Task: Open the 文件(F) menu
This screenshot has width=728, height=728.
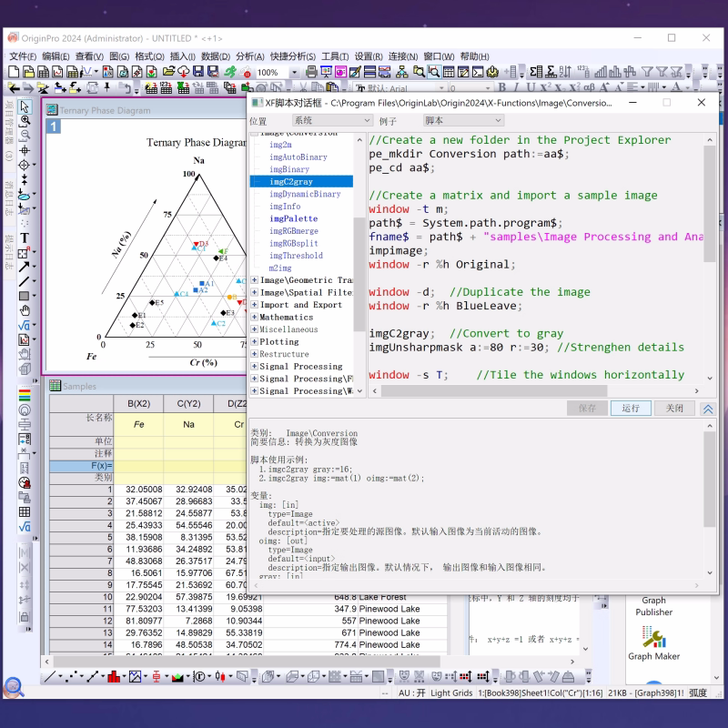Action: (x=23, y=56)
